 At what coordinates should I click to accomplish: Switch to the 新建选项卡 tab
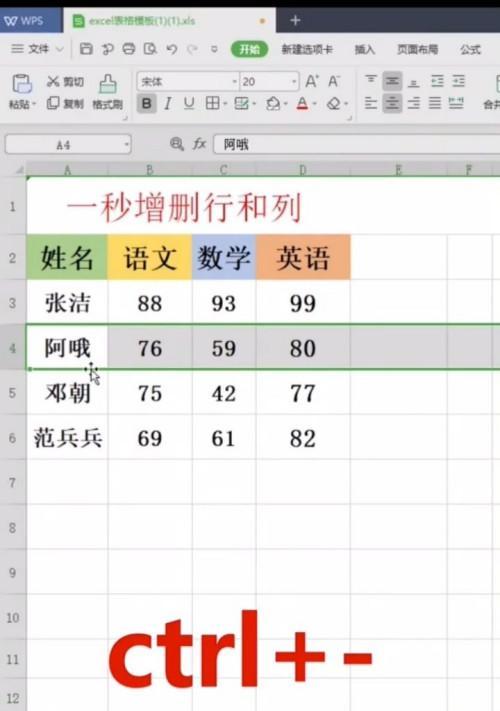tap(307, 49)
